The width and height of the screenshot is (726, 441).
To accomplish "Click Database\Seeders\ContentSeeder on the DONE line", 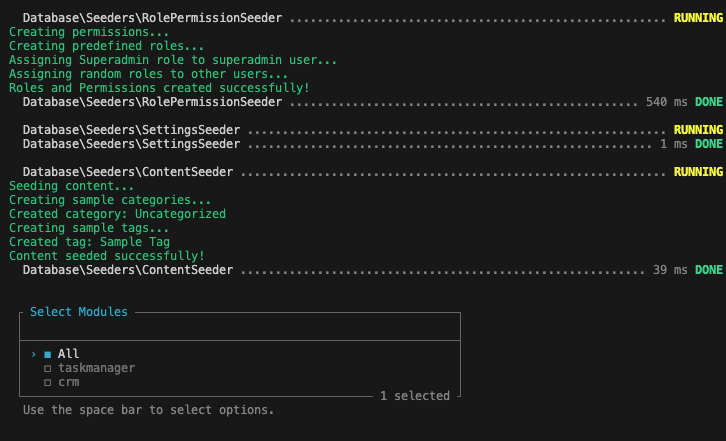I will coord(128,270).
